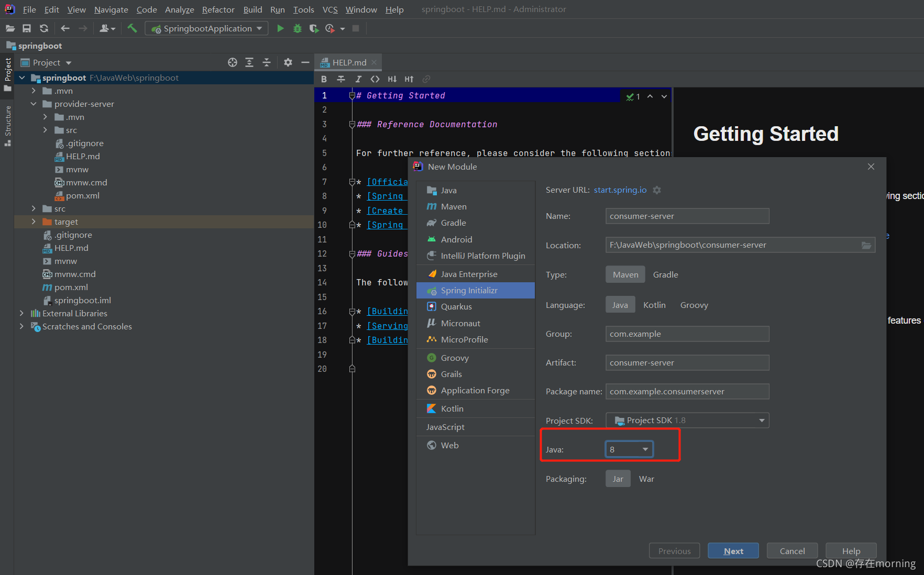Image resolution: width=924 pixels, height=575 pixels.
Task: Select Kotlin language option
Action: (x=654, y=305)
